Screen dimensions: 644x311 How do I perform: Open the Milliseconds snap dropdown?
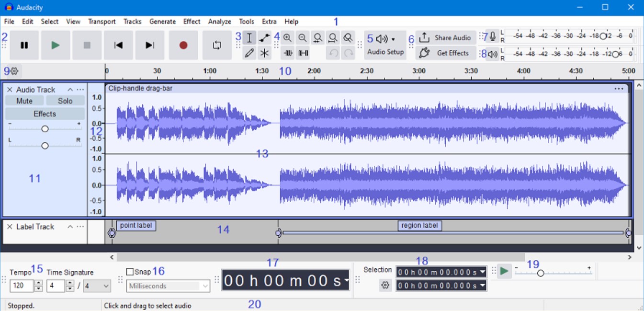(x=169, y=286)
